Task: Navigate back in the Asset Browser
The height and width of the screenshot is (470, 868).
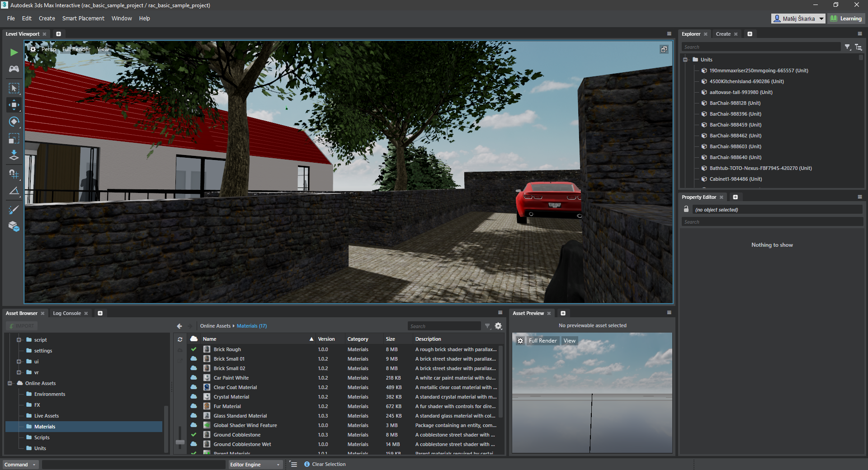Action: click(179, 326)
